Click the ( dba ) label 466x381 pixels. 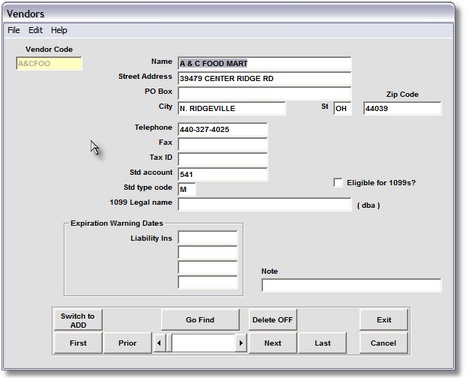point(368,205)
